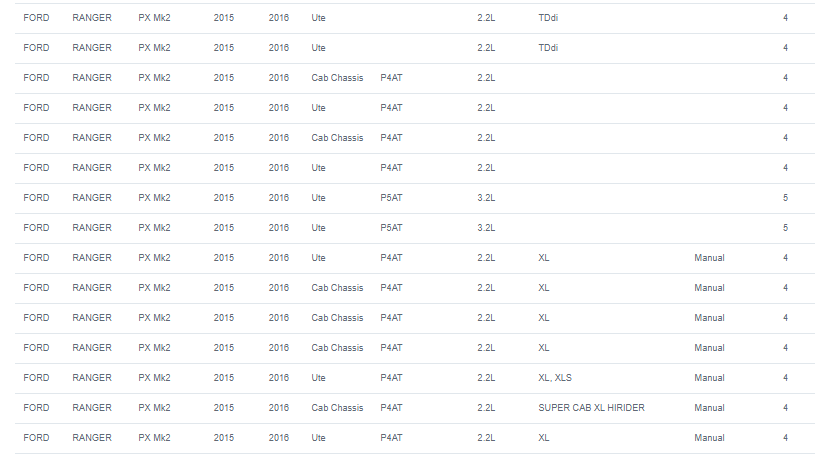Screen dimensions: 822x455
Task: Click the first 3.2L engine cell
Action: (486, 198)
